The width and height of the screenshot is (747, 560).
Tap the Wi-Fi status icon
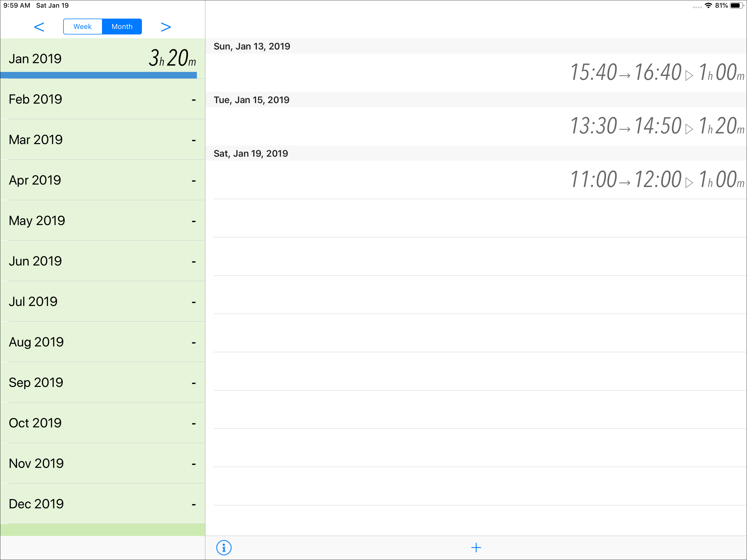tap(708, 5)
